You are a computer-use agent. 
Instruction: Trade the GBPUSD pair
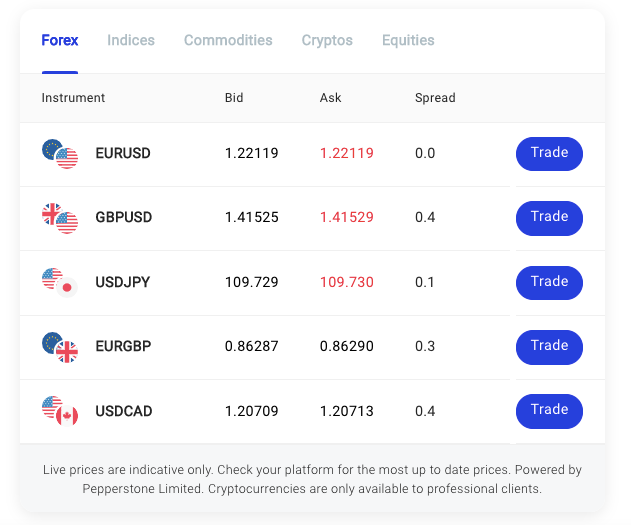[549, 218]
